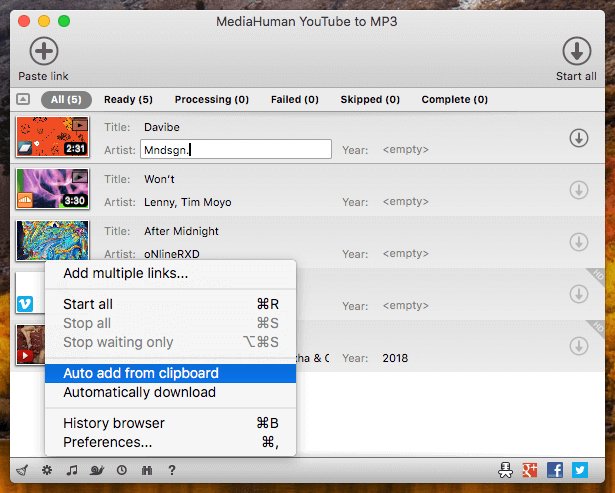Select the All (5) filter tab
The image size is (615, 493).
(x=66, y=99)
